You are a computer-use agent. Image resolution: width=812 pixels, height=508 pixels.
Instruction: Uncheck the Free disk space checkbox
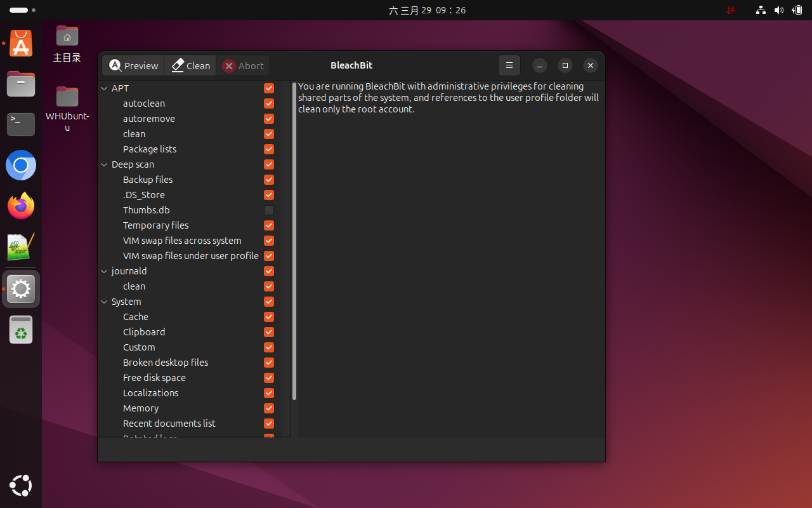click(x=269, y=378)
